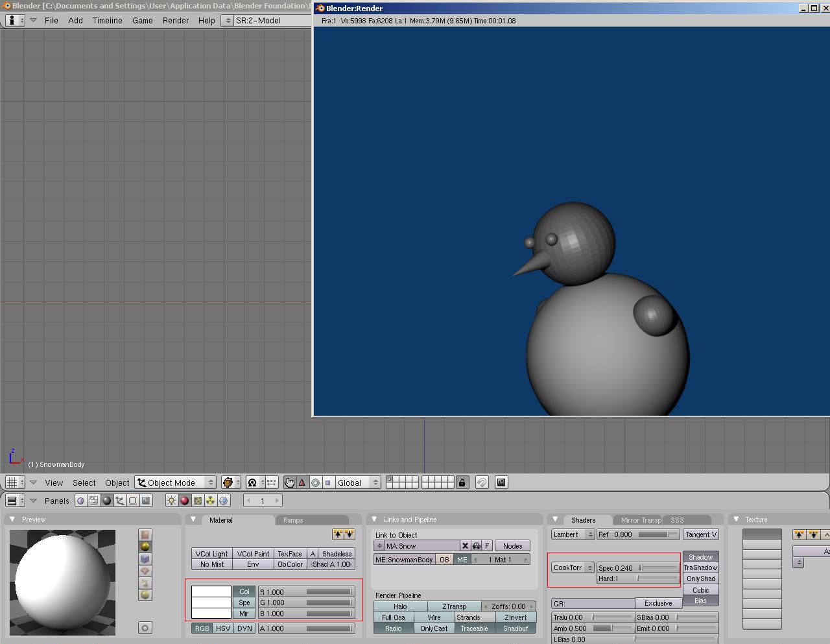Open the Radiosity buttons icon

[x=209, y=500]
